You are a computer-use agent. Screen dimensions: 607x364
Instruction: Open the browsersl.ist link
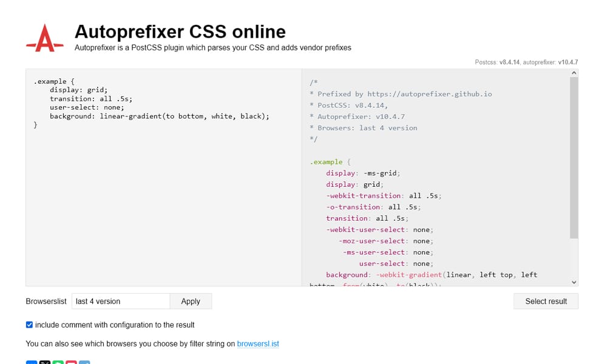tap(258, 343)
